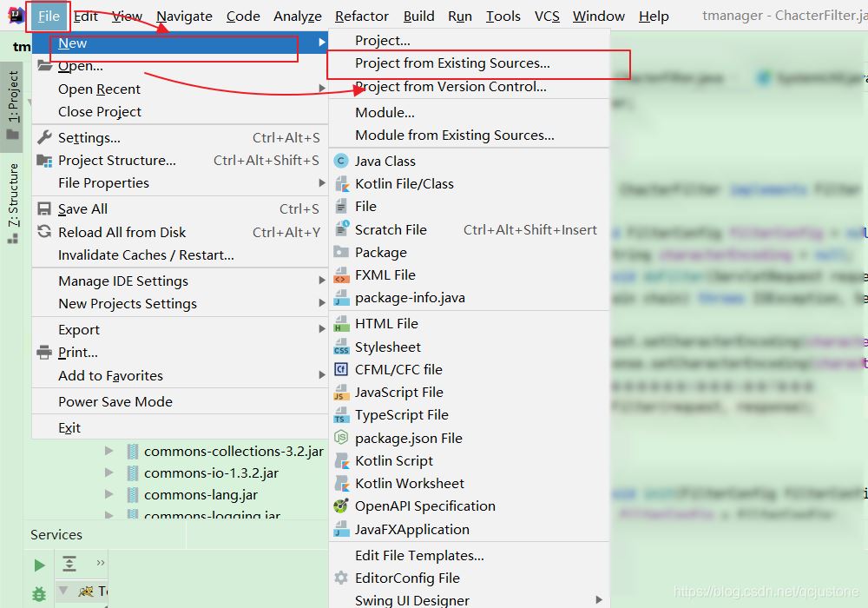Open the New Projects Settings submenu arrow

322,303
